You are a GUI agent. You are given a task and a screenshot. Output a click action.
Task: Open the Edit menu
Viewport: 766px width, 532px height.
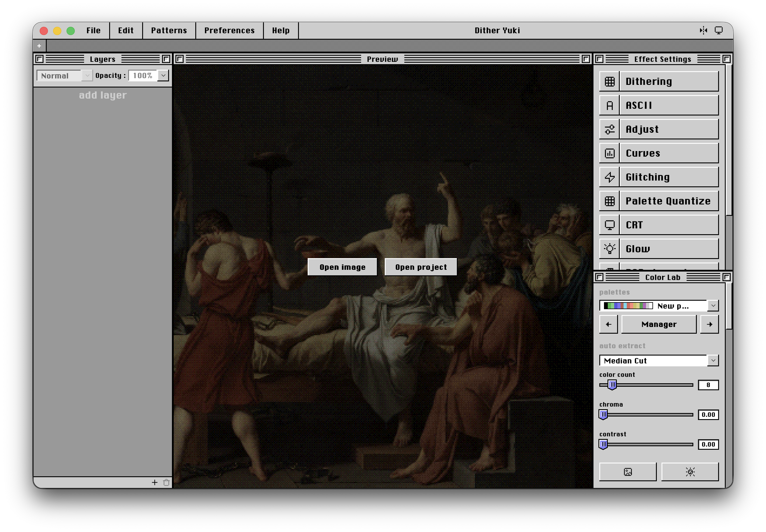pyautogui.click(x=126, y=30)
